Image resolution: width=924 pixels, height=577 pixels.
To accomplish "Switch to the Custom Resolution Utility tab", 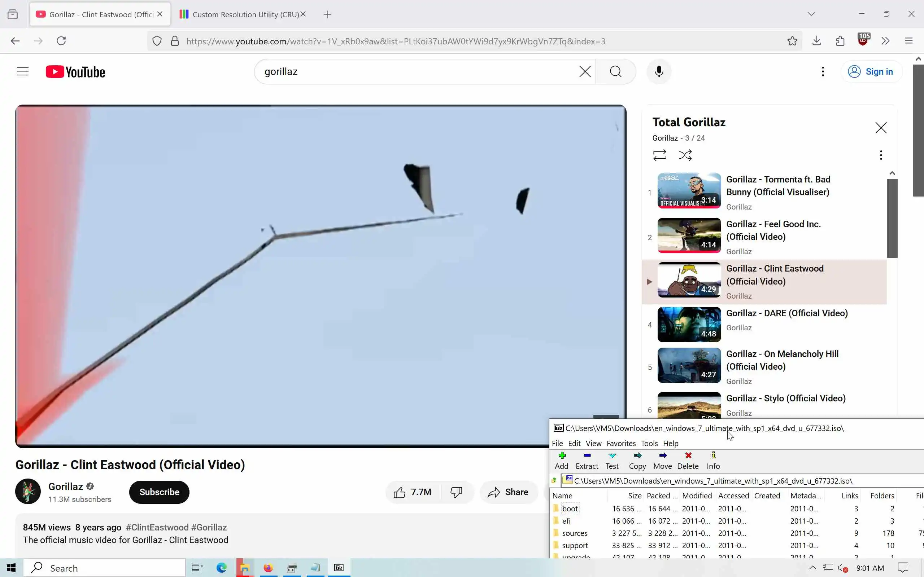I will (x=240, y=14).
